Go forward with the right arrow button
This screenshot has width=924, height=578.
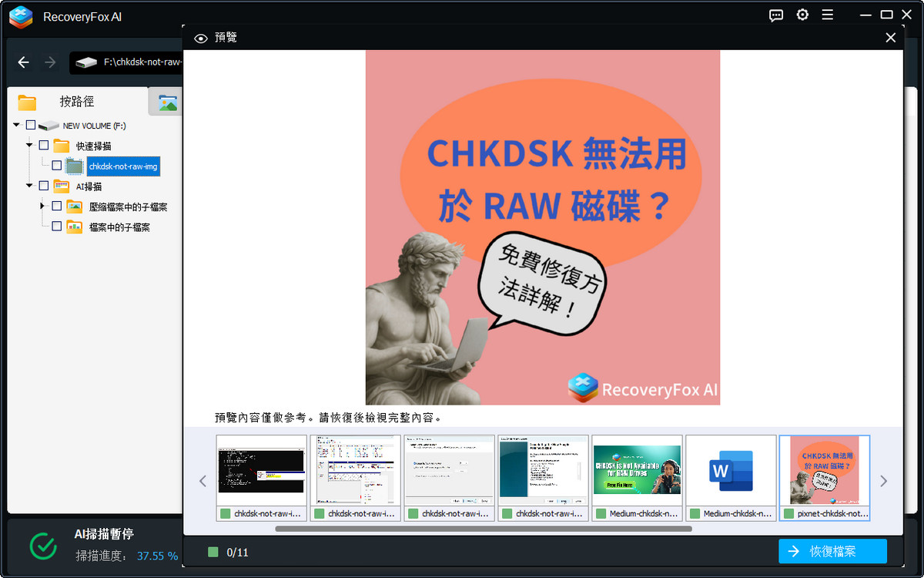pyautogui.click(x=50, y=62)
